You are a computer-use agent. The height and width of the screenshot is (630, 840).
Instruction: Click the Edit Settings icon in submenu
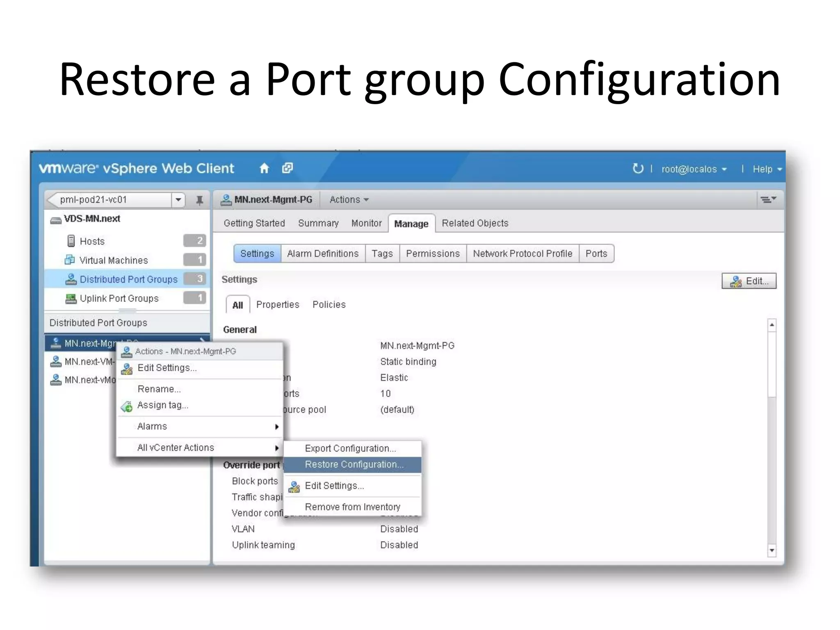294,486
